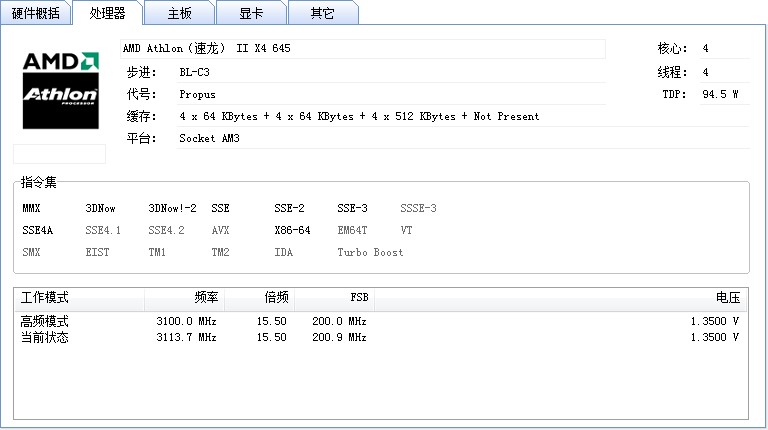This screenshot has width=768, height=430.
Task: Click the X86-64 instruction set label
Action: 292,230
